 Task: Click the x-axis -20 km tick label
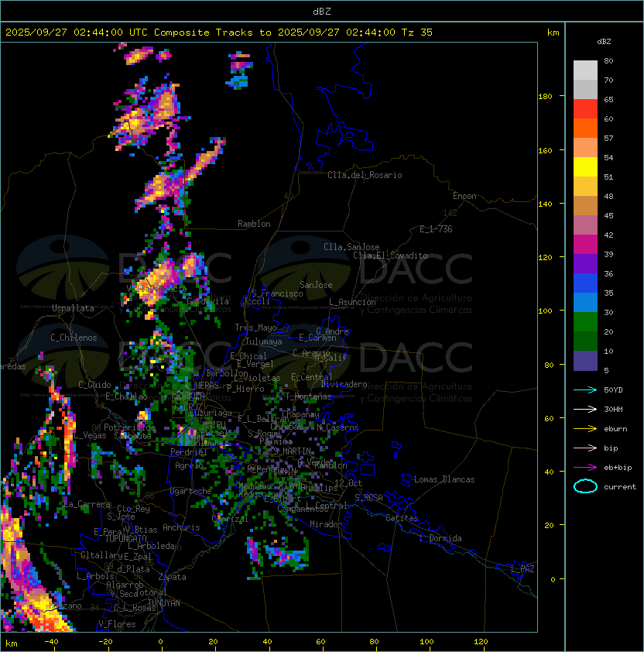click(105, 642)
